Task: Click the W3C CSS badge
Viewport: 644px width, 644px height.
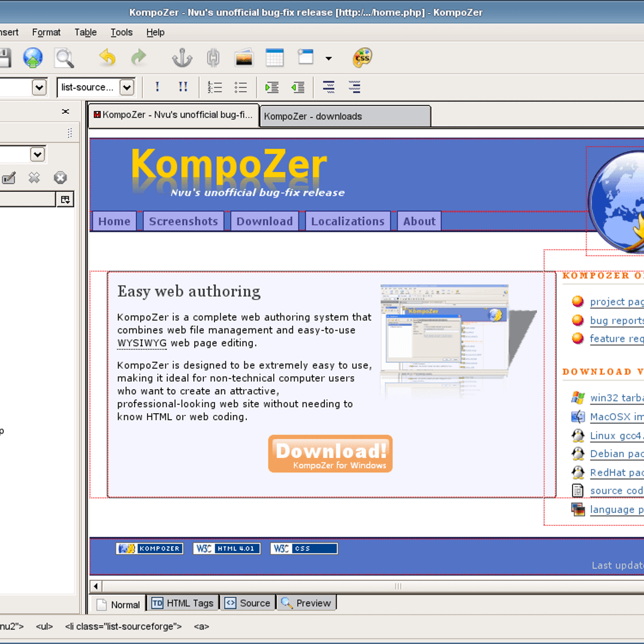Action: 304,548
